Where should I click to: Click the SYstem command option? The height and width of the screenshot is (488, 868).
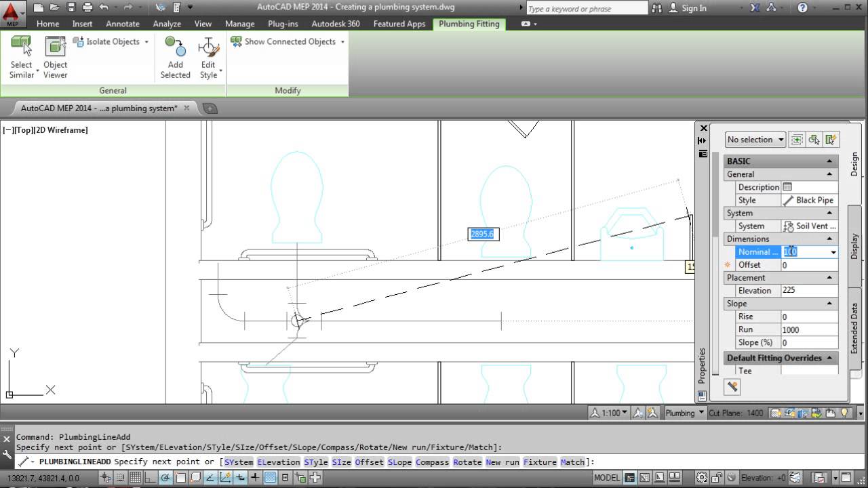tap(238, 462)
